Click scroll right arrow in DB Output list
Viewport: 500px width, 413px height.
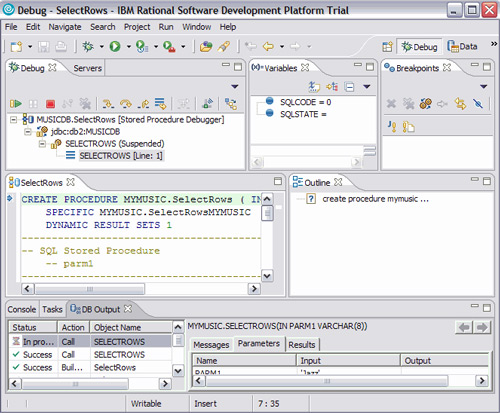coord(165,384)
